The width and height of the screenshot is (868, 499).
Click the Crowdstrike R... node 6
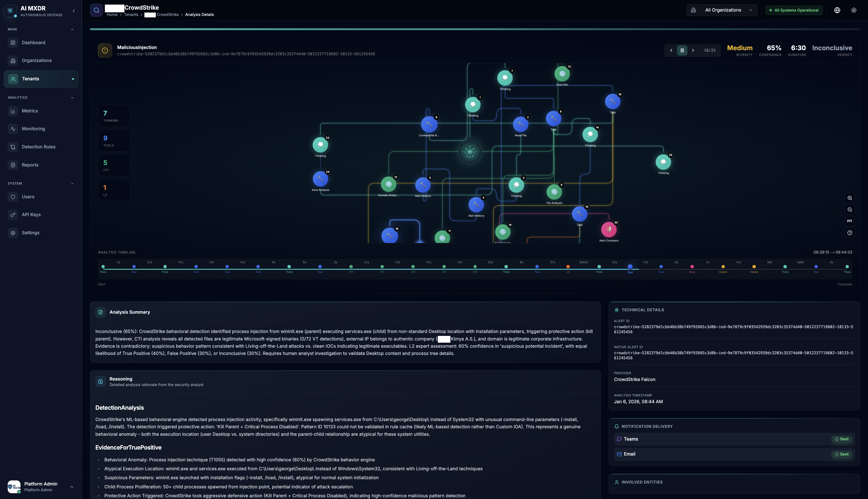coord(429,125)
